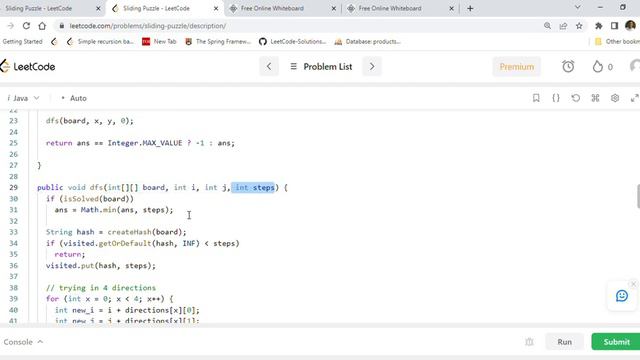640x360 pixels.
Task: Toggle the browser side panel icon
Action: pyautogui.click(x=614, y=26)
